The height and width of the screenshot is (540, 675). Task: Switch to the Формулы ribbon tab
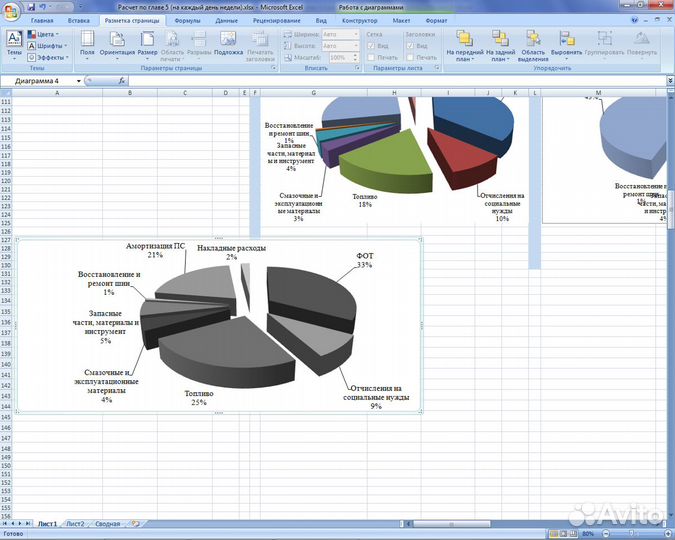point(187,20)
